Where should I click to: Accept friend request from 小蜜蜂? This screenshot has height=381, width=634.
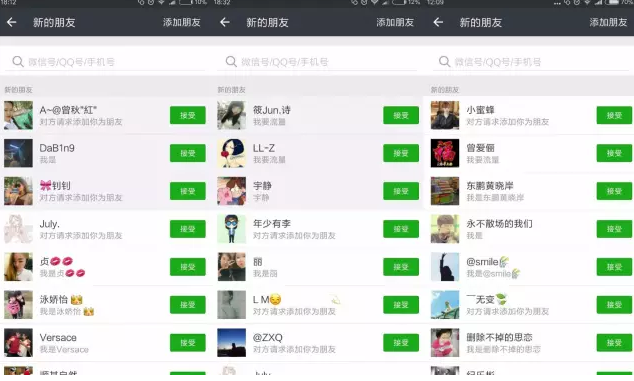pos(614,115)
